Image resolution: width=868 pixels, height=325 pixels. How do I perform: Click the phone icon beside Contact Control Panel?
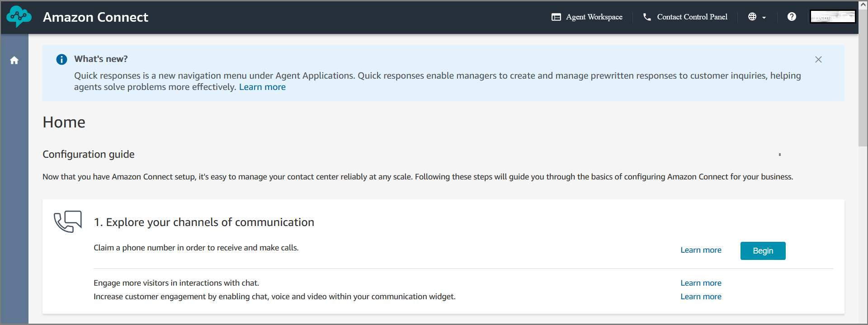pos(647,17)
